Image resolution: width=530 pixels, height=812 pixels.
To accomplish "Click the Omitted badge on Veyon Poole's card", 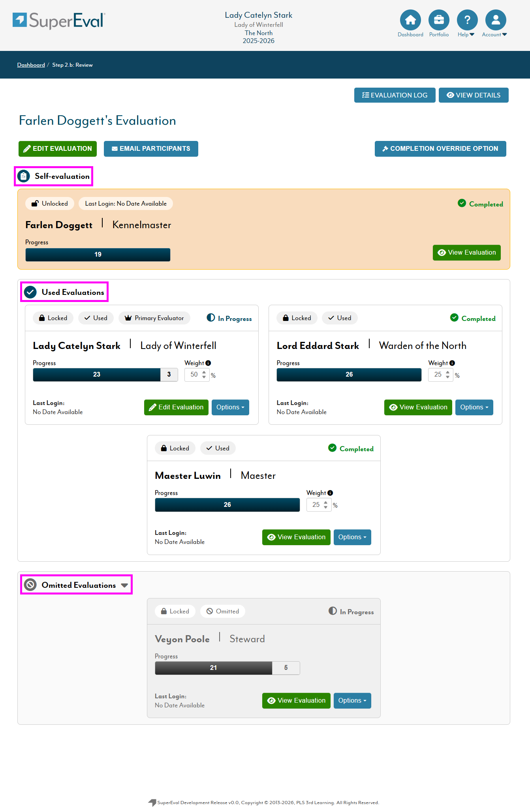I will click(x=223, y=611).
